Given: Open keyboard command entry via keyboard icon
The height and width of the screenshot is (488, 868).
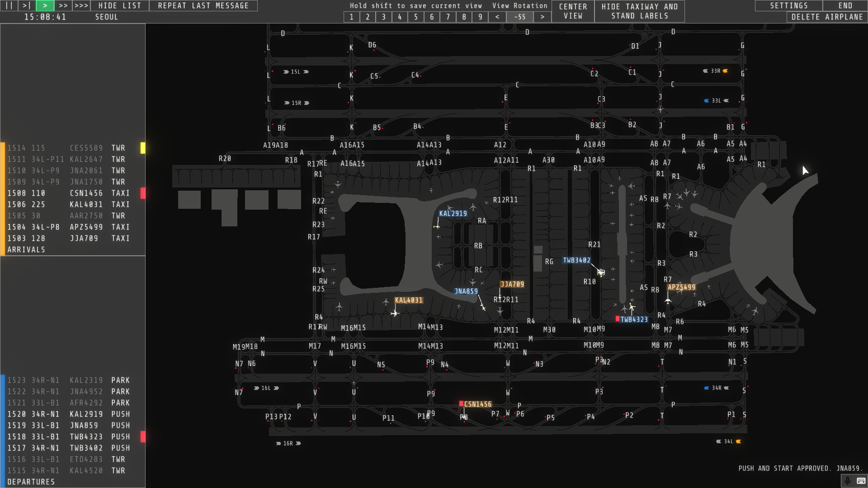Looking at the screenshot, I should click(860, 480).
